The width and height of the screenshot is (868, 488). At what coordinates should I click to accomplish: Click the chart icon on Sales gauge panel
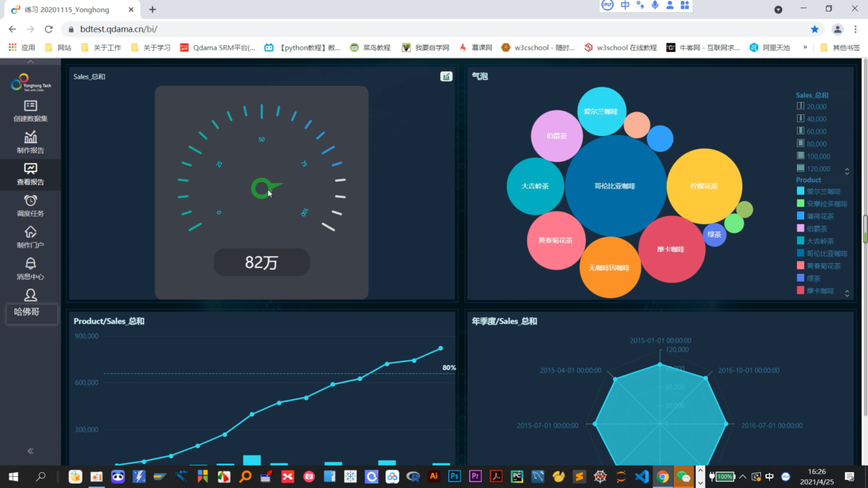point(446,77)
